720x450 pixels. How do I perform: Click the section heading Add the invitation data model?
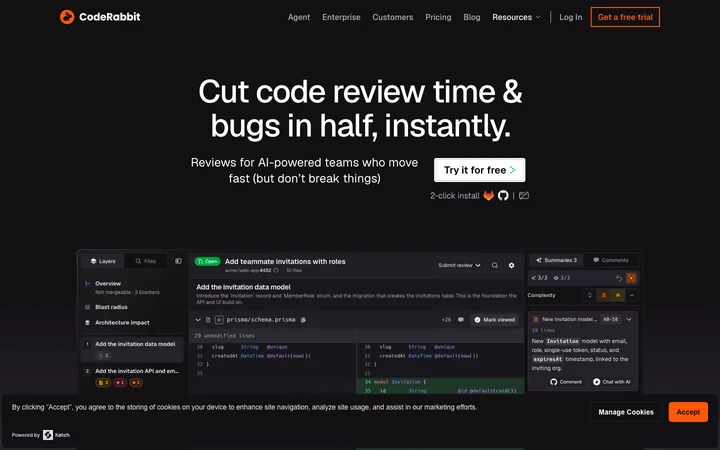tap(243, 287)
